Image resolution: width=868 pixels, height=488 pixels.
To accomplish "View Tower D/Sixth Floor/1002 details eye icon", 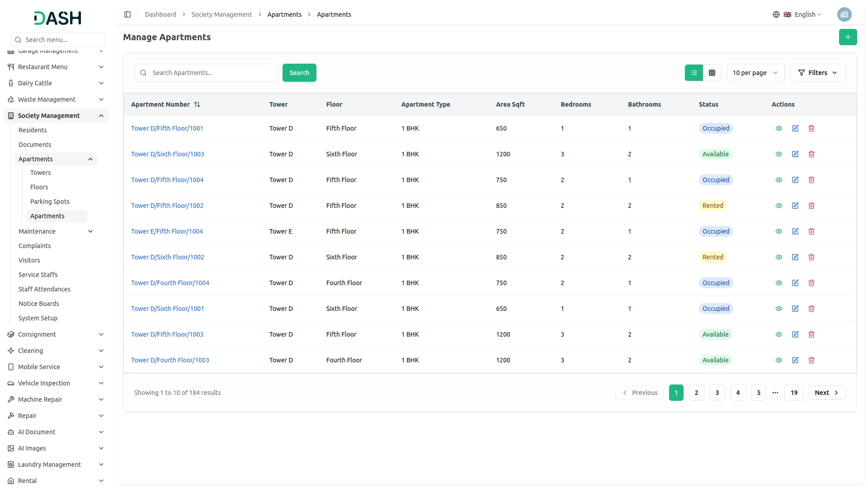I will pos(778,257).
